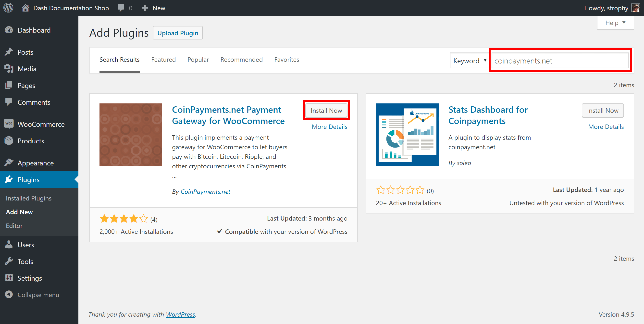Switch to the Popular tab
The image size is (644, 324).
point(198,60)
